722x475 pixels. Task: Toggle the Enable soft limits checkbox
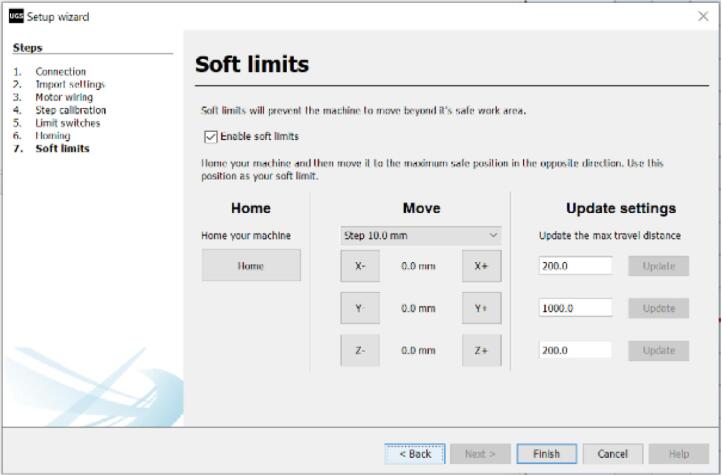[210, 137]
